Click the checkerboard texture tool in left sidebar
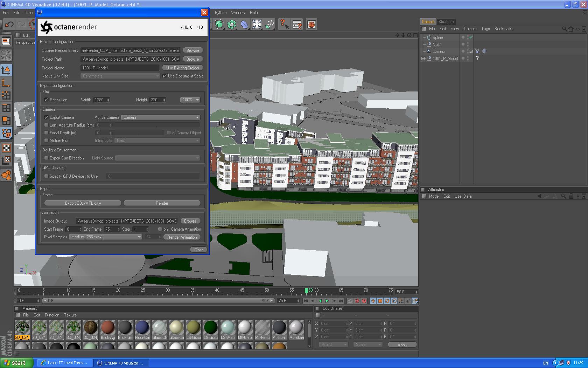 tap(6, 148)
